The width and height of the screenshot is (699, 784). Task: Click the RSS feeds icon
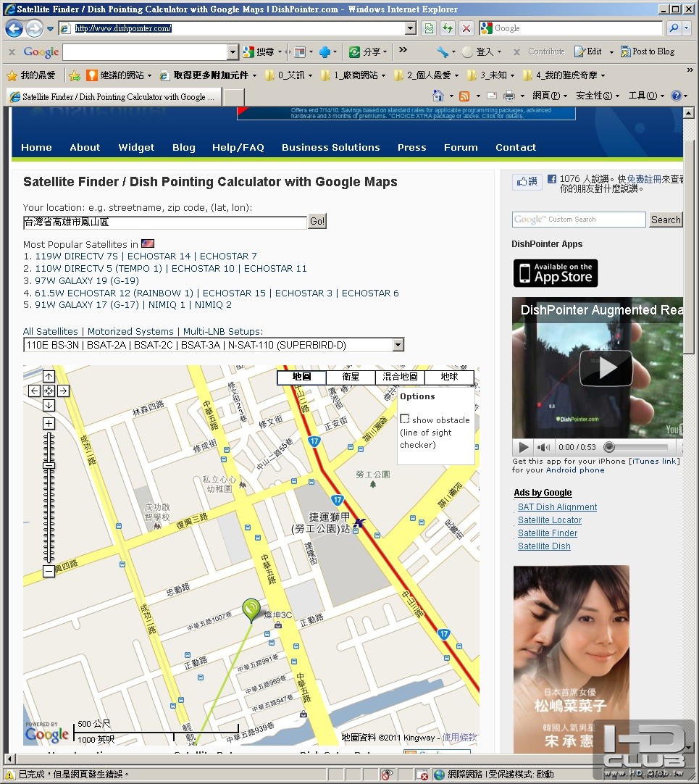coord(464,96)
